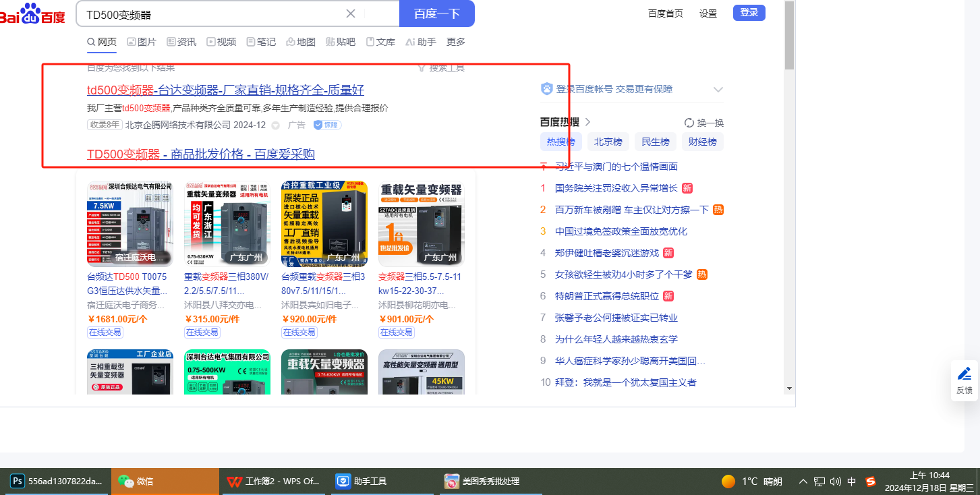Open Photoshop from the taskbar
Screen dimensions: 980x495
(57, 482)
